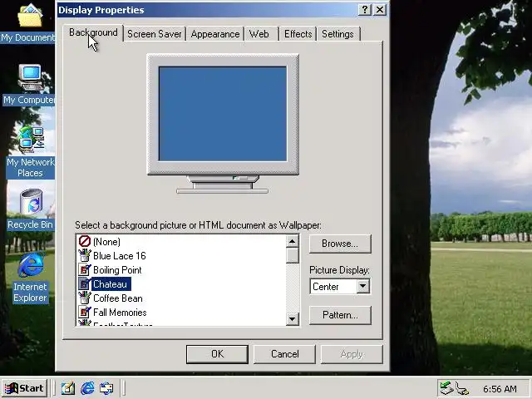The image size is (532, 399).
Task: Open the Start menu
Action: click(24, 388)
